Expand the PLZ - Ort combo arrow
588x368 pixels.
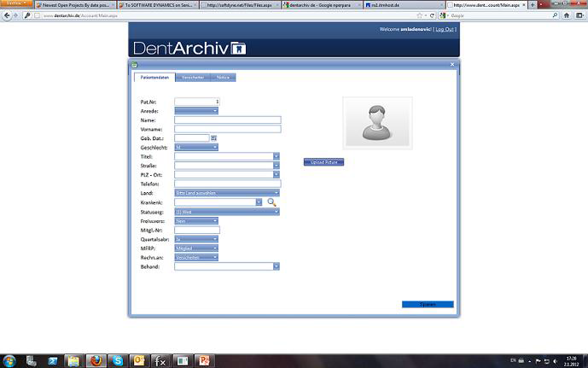click(277, 174)
